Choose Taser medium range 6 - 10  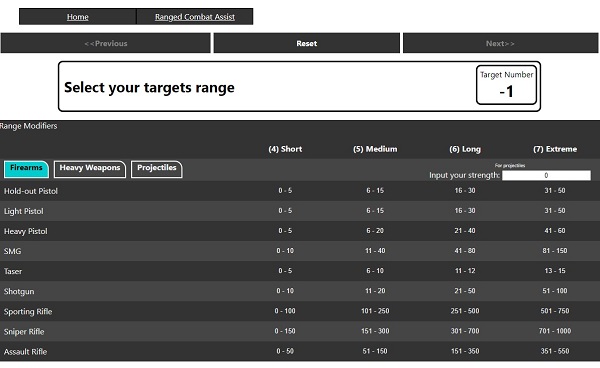(x=375, y=270)
